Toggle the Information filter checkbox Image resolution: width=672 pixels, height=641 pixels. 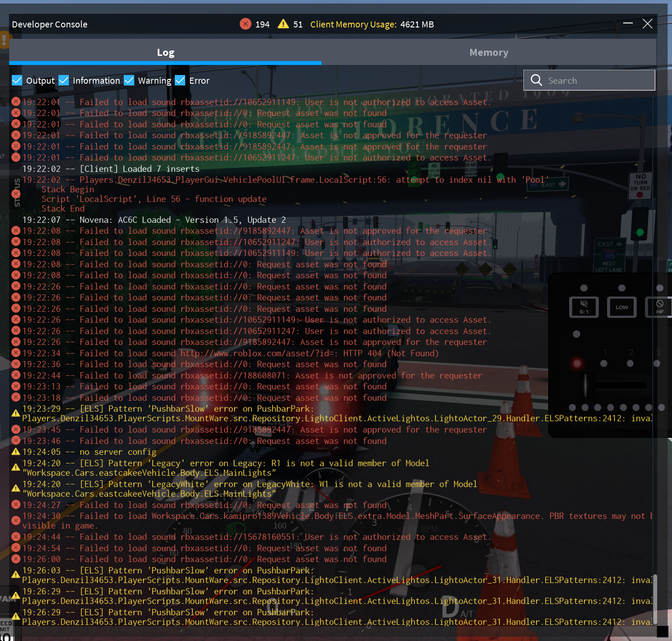64,80
